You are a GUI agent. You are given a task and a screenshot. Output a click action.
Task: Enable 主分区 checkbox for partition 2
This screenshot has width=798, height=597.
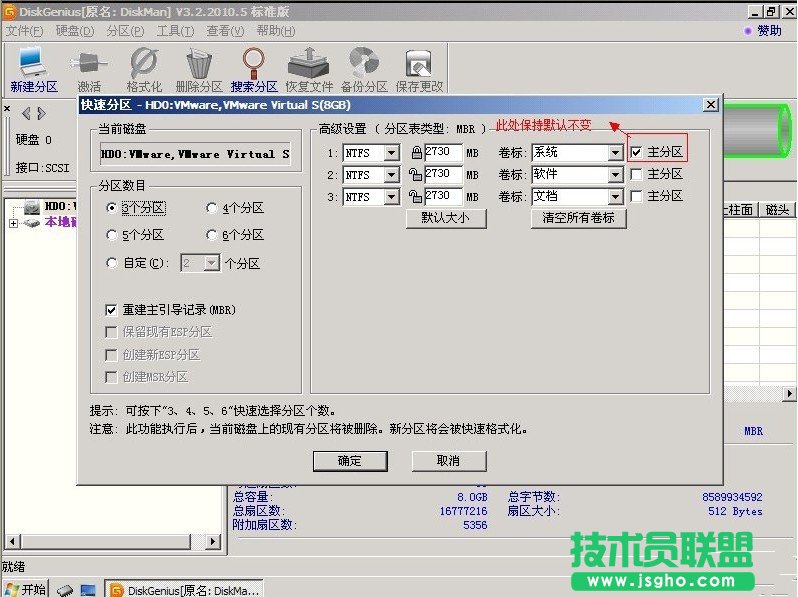(636, 175)
